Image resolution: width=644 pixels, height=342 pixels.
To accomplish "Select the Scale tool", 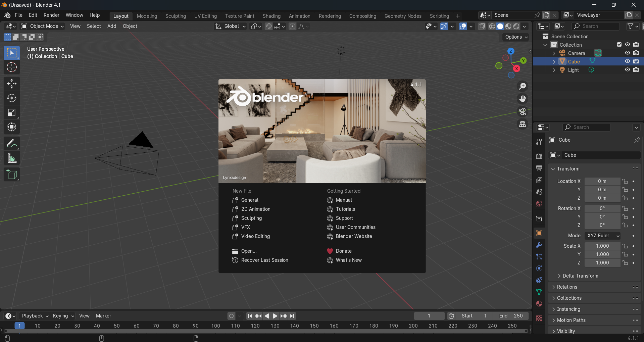I will (x=12, y=113).
